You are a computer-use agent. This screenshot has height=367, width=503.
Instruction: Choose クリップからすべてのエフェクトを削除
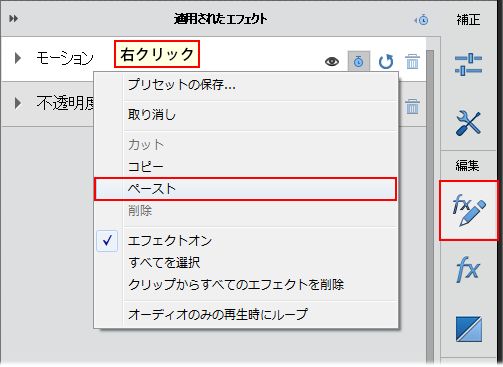(x=246, y=285)
